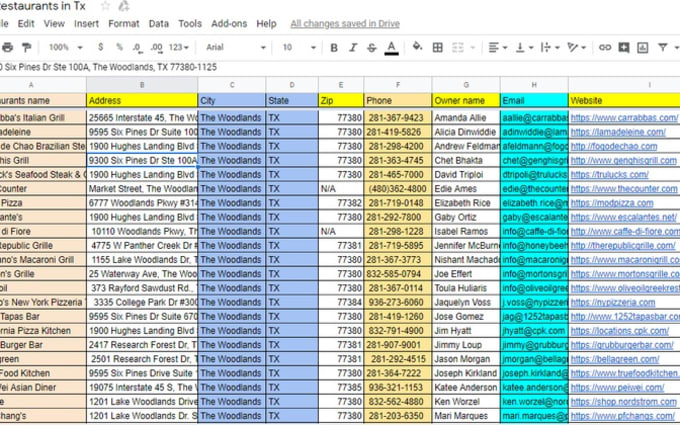Open the Fill color bucket picker
680x425 pixels.
pyautogui.click(x=417, y=46)
